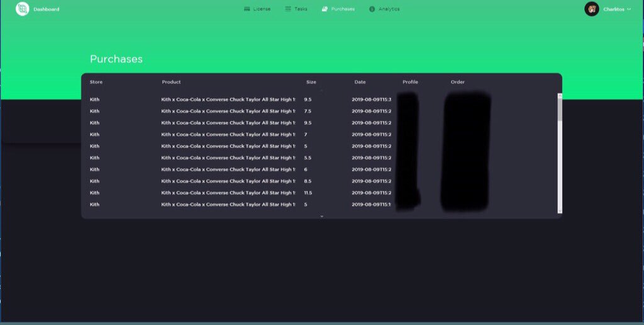Click the Size column header
Screen dimensions: 644x325
pos(311,82)
